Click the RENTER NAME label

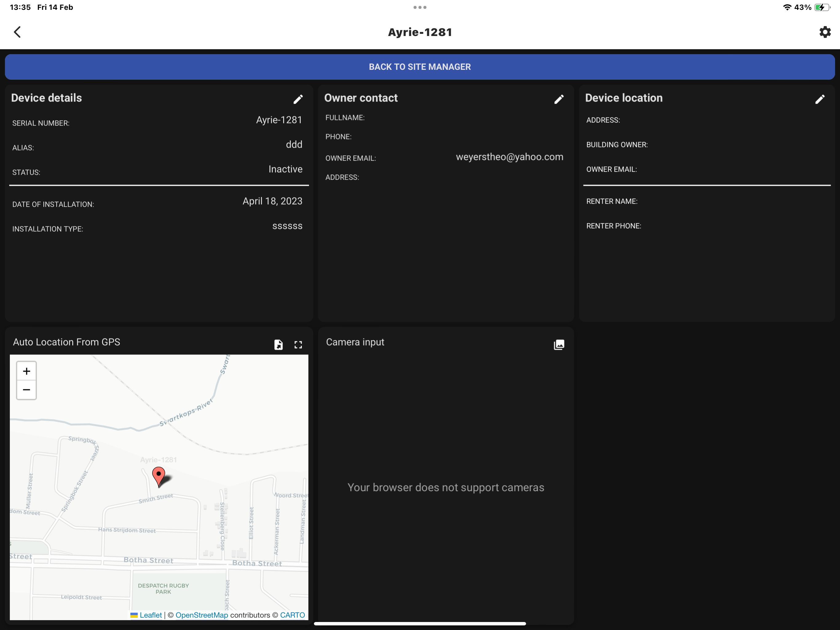click(x=612, y=201)
